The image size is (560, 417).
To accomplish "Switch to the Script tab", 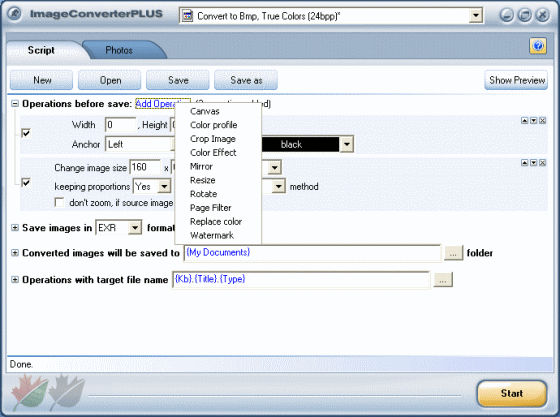I will (41, 50).
